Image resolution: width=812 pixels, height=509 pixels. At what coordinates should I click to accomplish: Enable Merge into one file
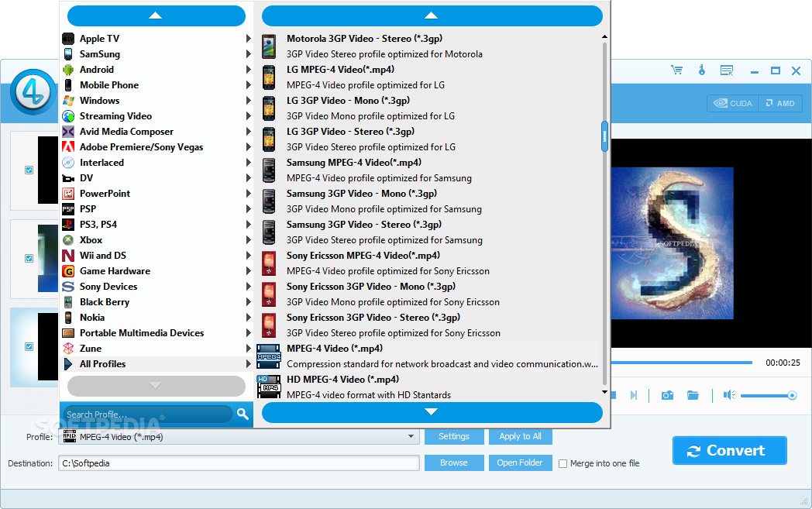(x=563, y=464)
